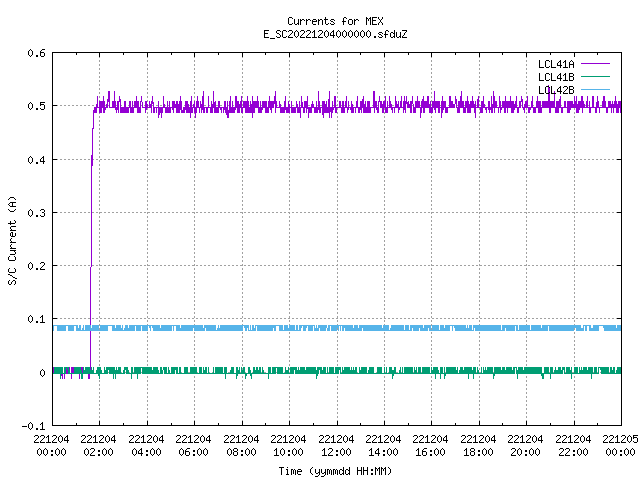Click the 0.2 y-axis tick value

36,266
